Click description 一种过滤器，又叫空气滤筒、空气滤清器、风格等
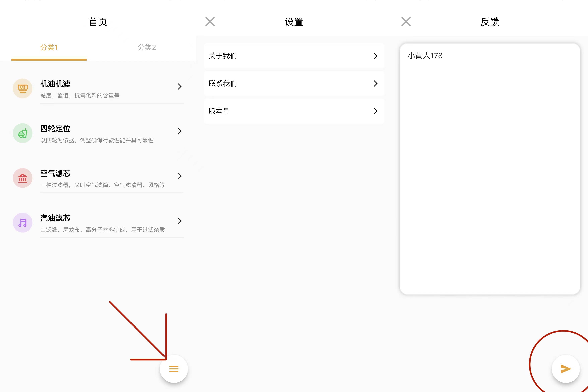The height and width of the screenshot is (392, 588). click(x=103, y=185)
